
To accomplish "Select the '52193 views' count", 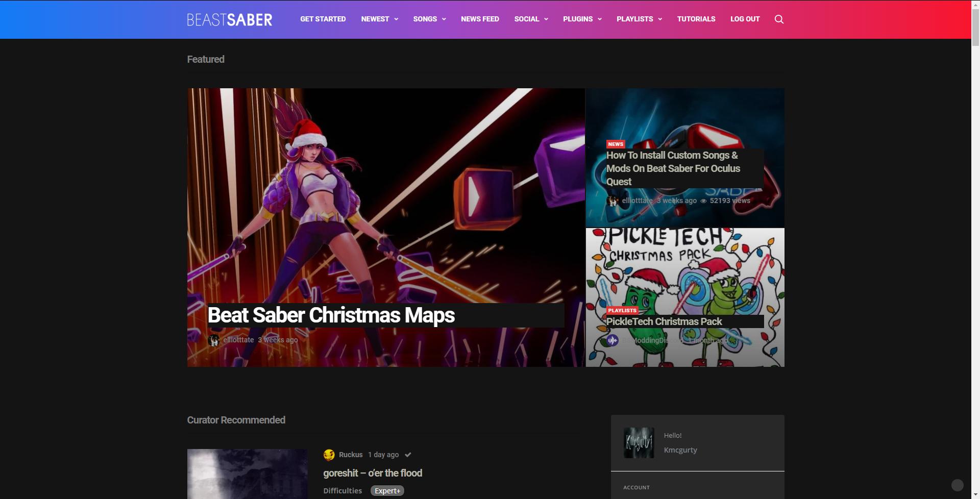I will [730, 201].
